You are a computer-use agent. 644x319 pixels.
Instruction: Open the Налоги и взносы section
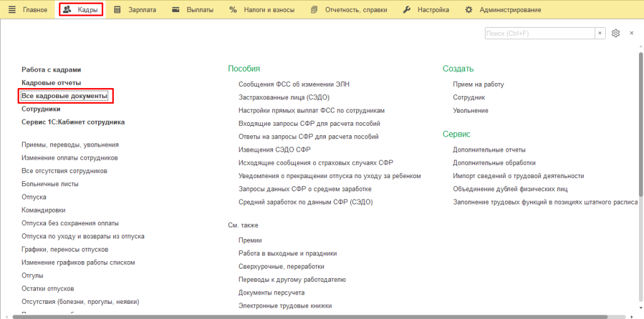click(269, 9)
